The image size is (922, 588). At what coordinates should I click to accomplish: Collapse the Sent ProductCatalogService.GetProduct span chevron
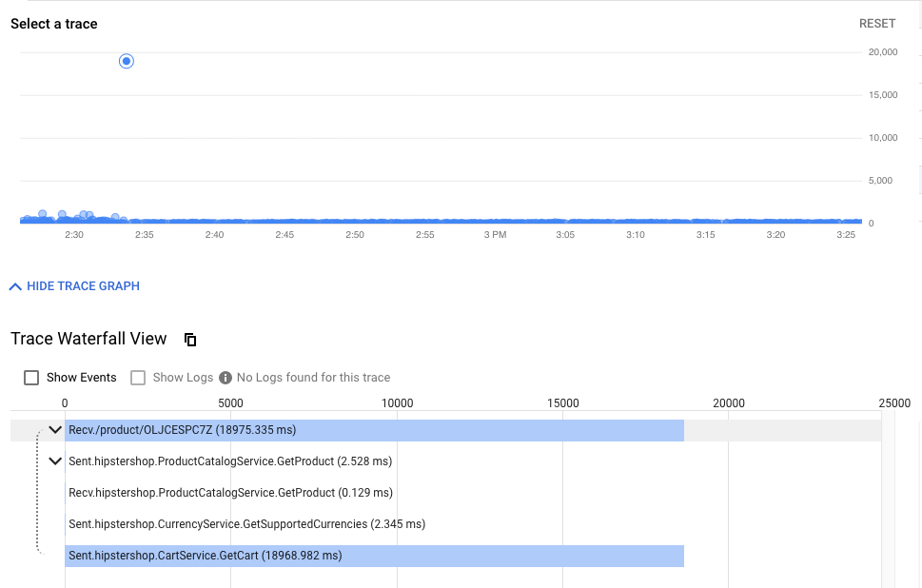[x=54, y=461]
